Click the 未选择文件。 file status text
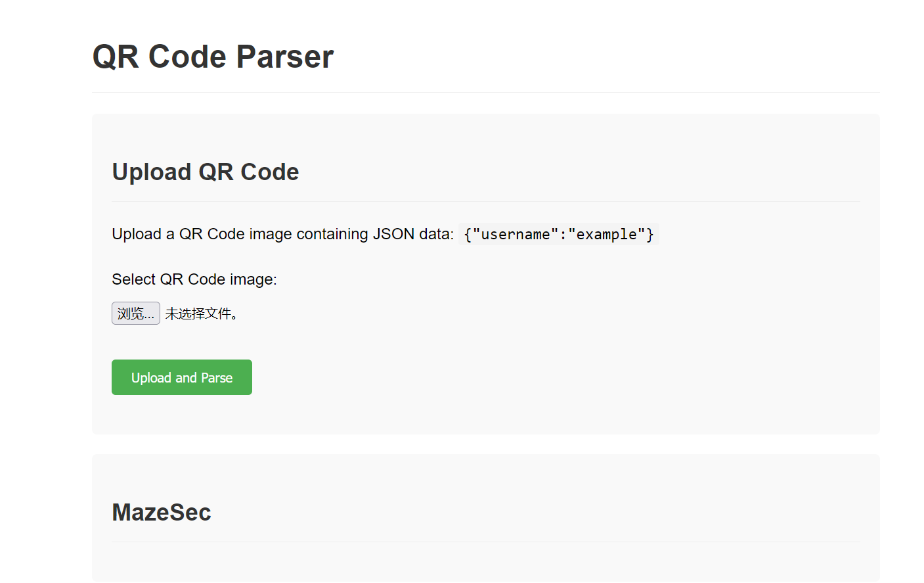Screen dimensions: 924x583 tap(201, 314)
